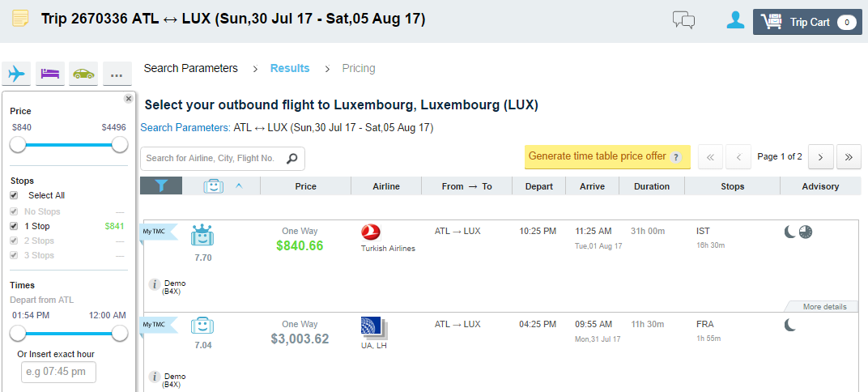The image size is (868, 392).
Task: Switch to the hotel bed icon
Action: (50, 74)
